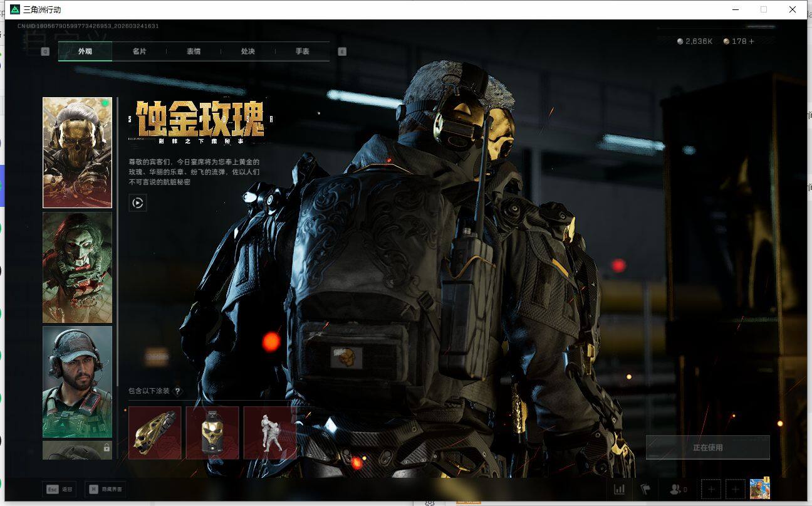Maximize the 三角洲行动 window
The width and height of the screenshot is (812, 506).
[764, 9]
